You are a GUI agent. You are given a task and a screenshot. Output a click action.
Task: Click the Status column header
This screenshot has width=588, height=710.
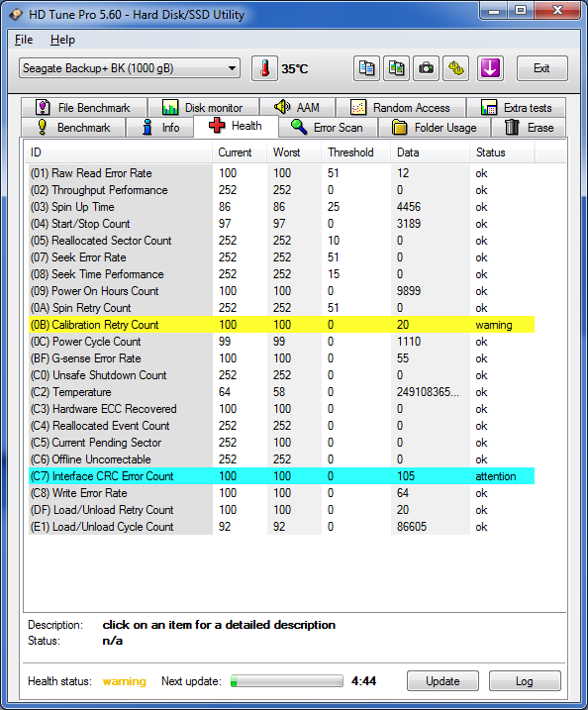503,152
